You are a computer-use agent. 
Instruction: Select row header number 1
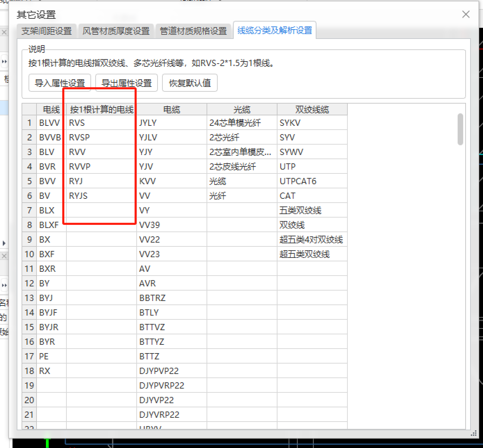(x=29, y=123)
